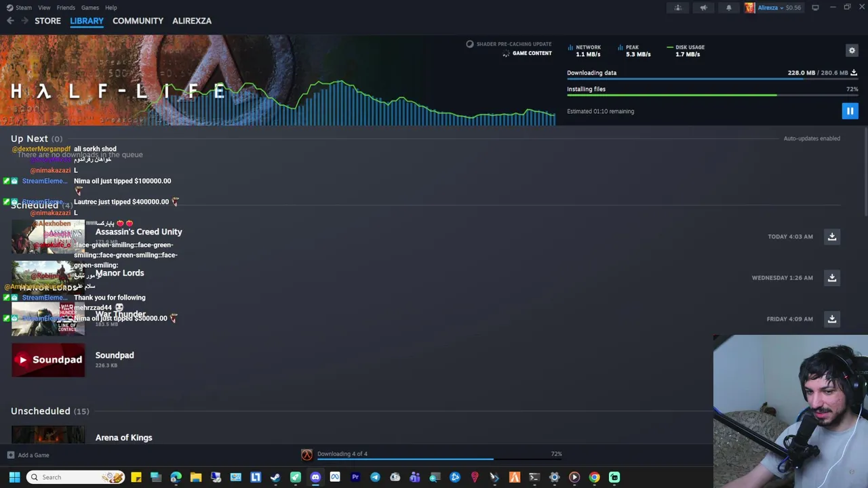Click download icon for Assassin's Creed Unity
The height and width of the screenshot is (488, 868).
click(x=832, y=237)
